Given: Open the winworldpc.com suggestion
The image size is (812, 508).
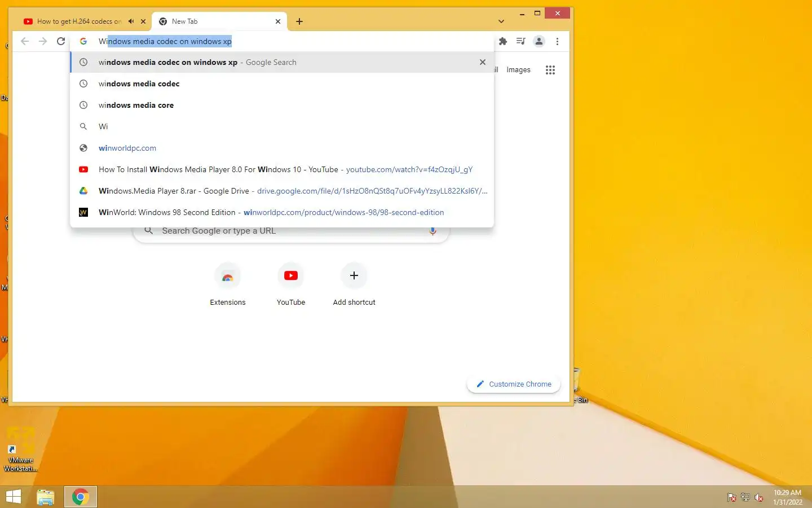Looking at the screenshot, I should (282, 148).
